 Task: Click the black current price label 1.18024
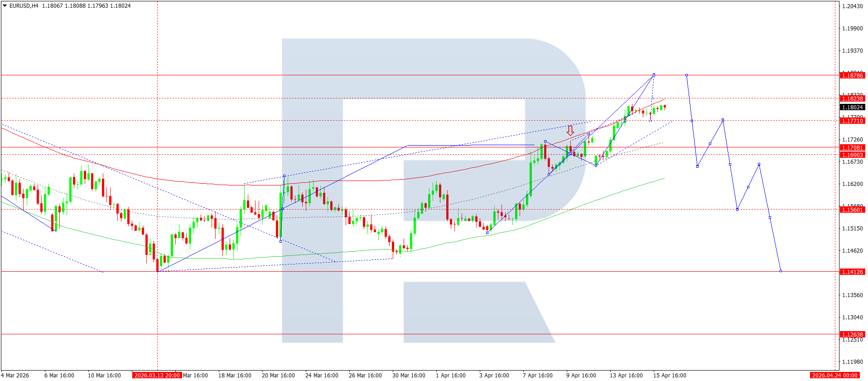[852, 107]
